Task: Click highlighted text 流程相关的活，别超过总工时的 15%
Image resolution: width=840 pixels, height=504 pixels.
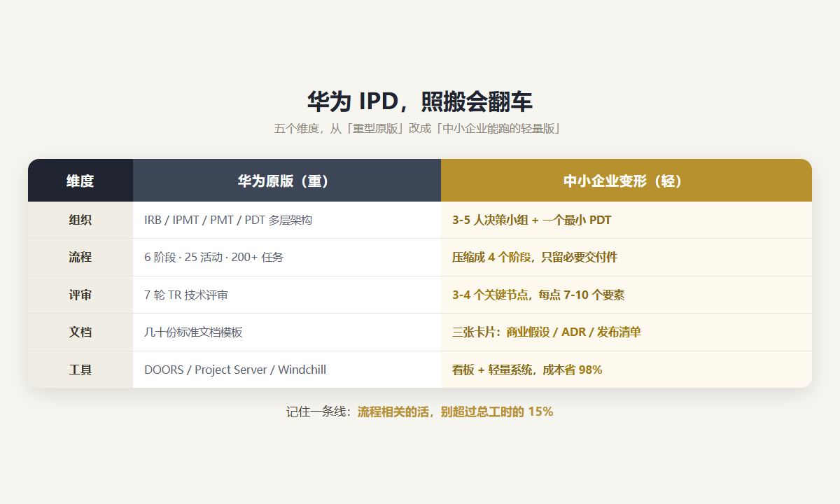Action: 456,412
